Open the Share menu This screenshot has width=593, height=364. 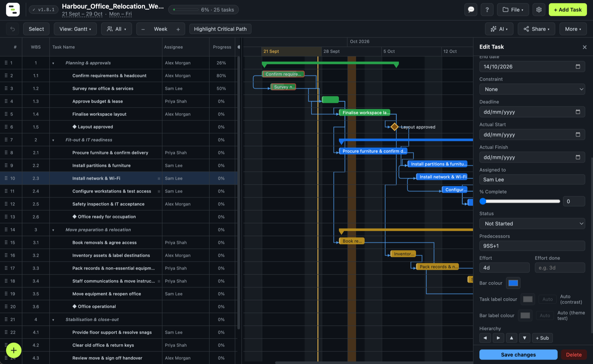pos(536,29)
